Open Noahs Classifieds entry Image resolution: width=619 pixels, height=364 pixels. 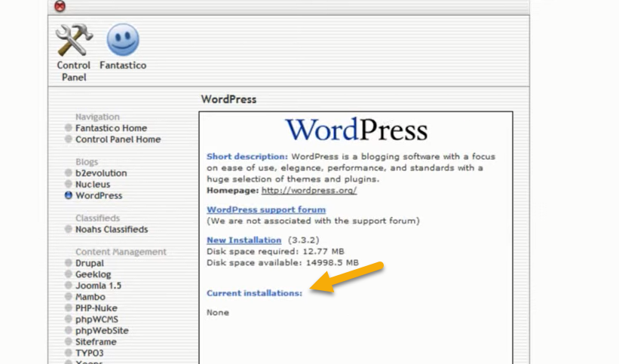[112, 229]
